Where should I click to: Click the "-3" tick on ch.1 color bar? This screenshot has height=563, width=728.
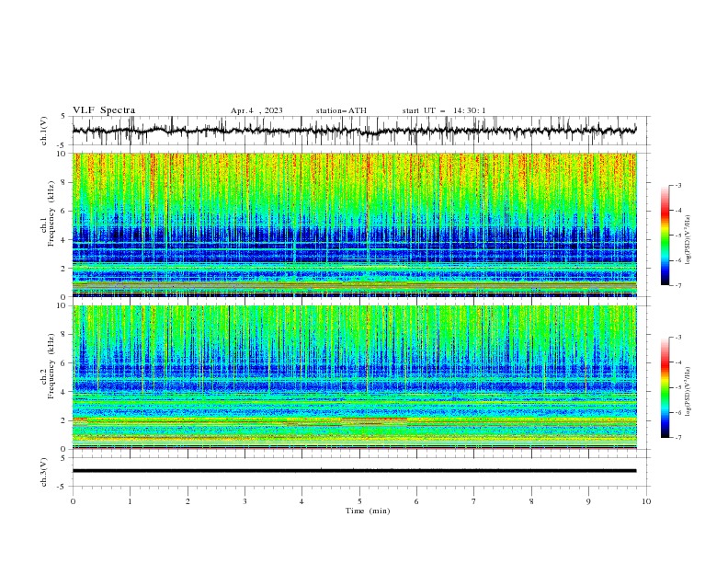click(x=677, y=185)
